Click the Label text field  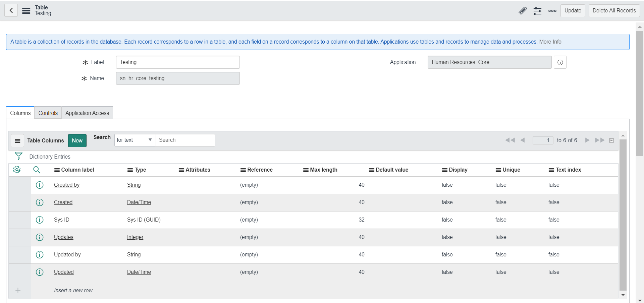[178, 62]
